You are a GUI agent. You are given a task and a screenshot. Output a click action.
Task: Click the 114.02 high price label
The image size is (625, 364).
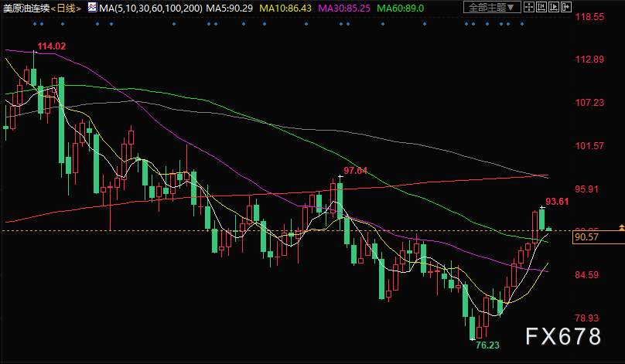51,46
